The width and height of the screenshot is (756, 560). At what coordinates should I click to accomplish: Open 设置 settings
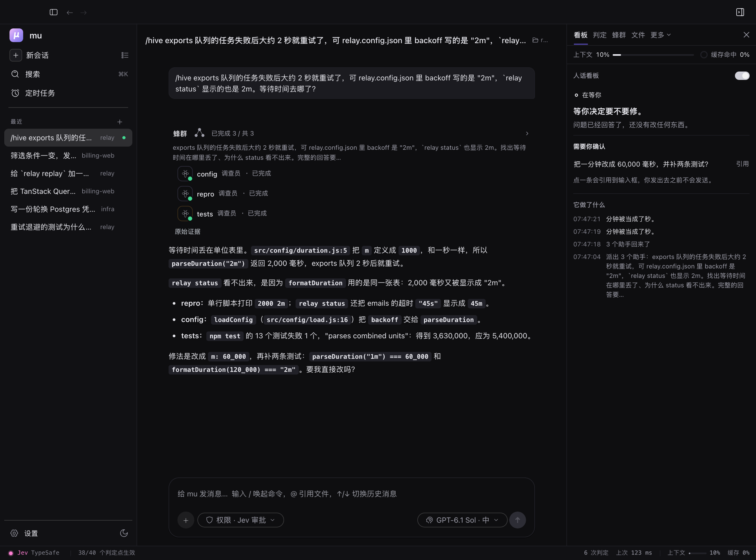click(24, 533)
